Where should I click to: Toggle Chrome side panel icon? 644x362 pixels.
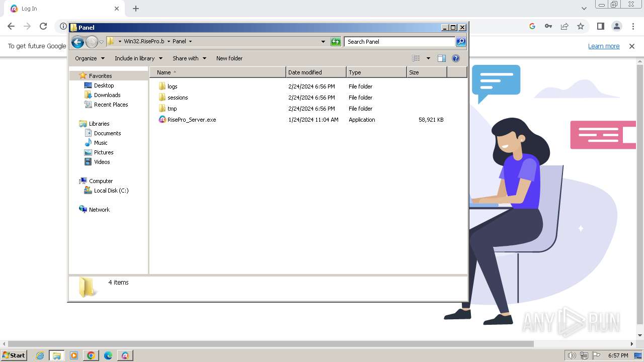pos(600,26)
